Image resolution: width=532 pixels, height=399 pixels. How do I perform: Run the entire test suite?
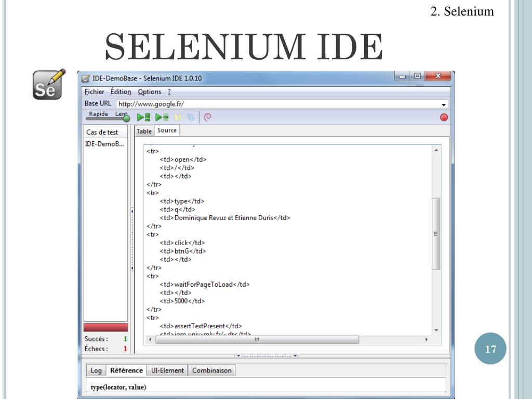click(x=143, y=117)
